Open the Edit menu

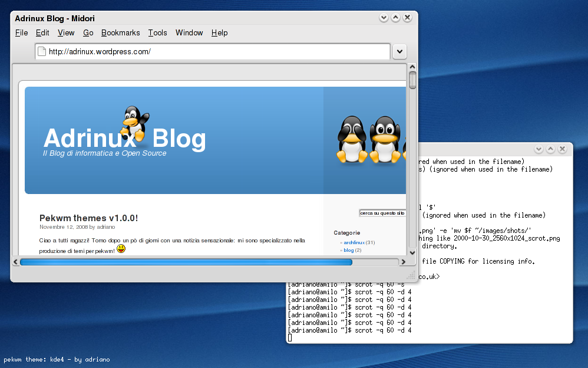click(42, 33)
